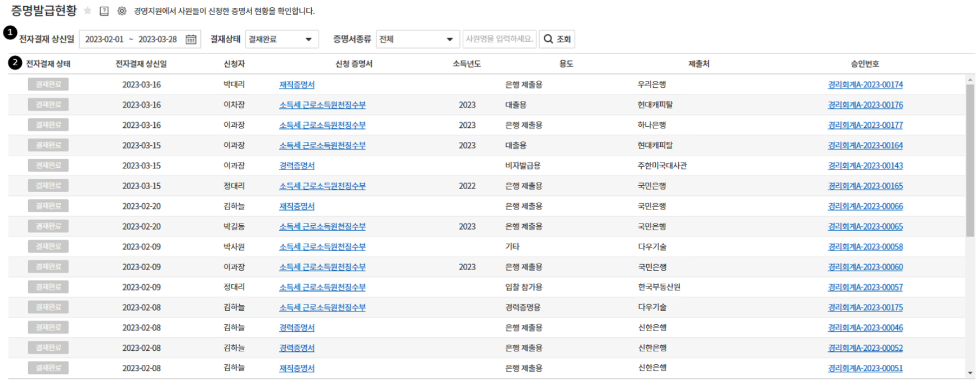The height and width of the screenshot is (384, 980).
Task: Open the help question mark icon
Action: [104, 11]
